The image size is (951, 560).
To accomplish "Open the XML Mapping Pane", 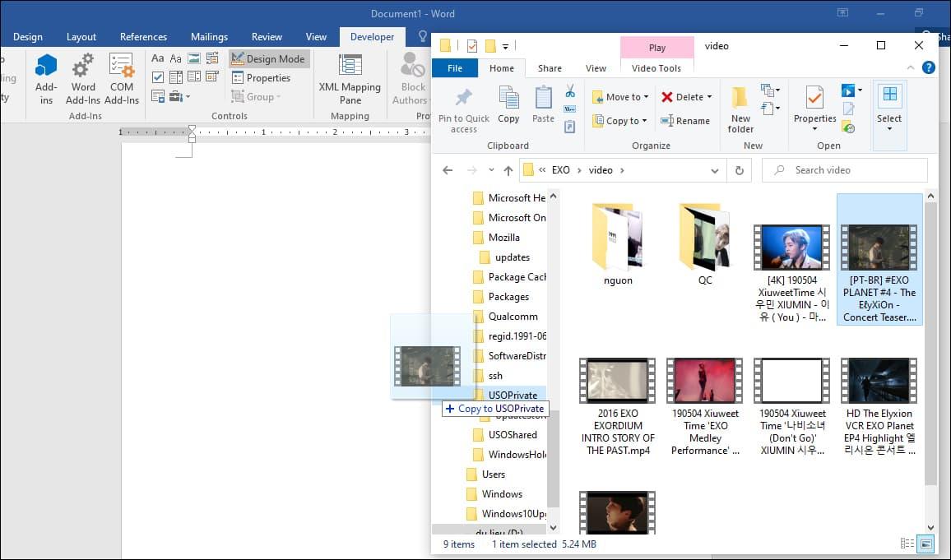I will [x=350, y=79].
